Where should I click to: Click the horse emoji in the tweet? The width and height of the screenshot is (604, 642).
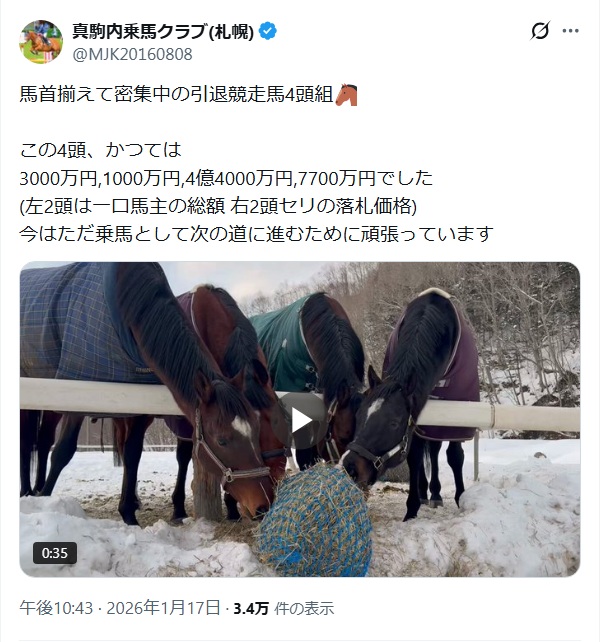346,95
